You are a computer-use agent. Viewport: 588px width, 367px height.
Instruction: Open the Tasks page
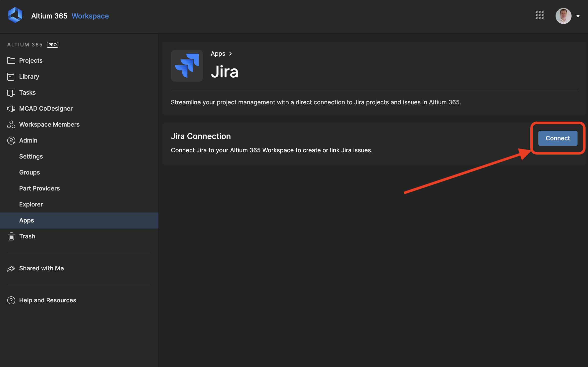coord(79,92)
